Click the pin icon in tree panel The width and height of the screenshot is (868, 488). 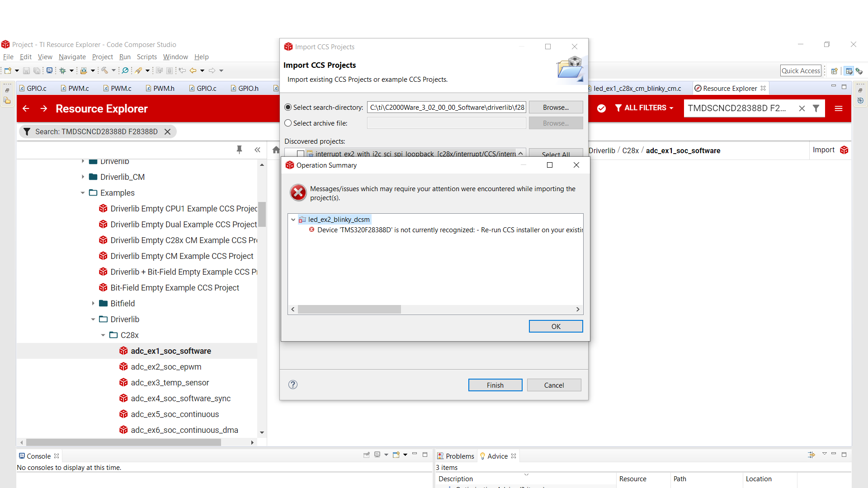[239, 150]
